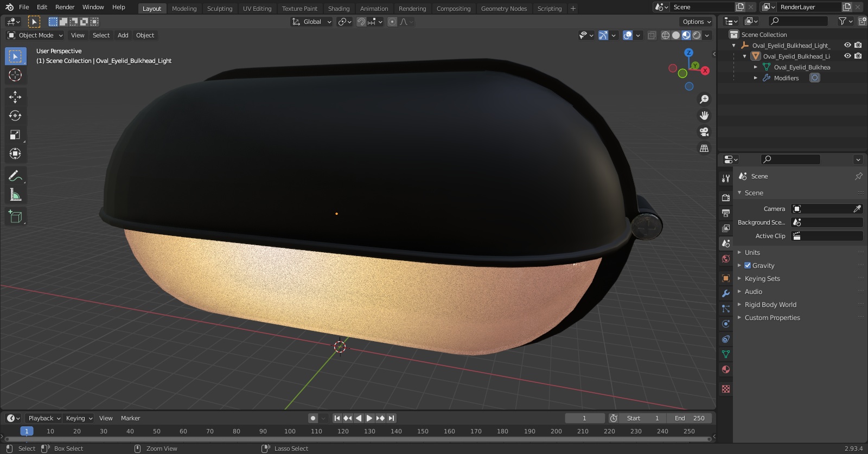
Task: Hide Oval_Eyelid_Bulkhead_Light_ collection in viewport
Action: point(847,45)
